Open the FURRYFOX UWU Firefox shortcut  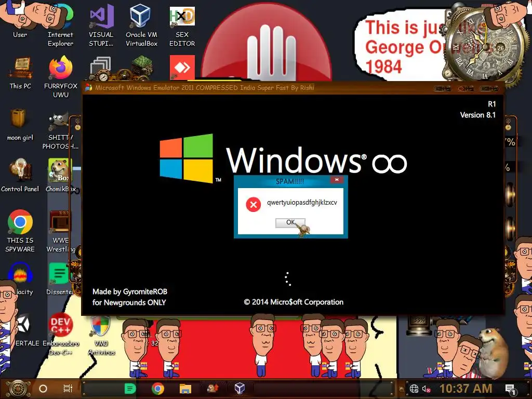(61, 77)
